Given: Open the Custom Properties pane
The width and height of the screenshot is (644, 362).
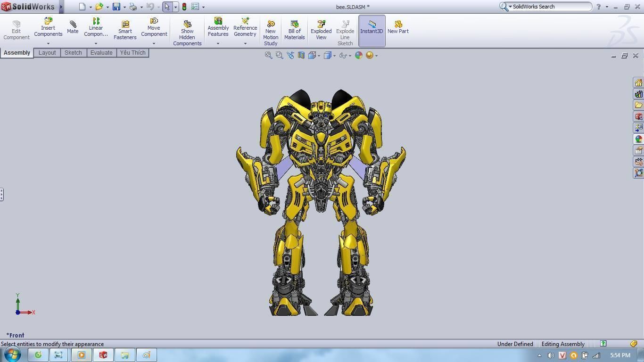Looking at the screenshot, I should [x=638, y=150].
